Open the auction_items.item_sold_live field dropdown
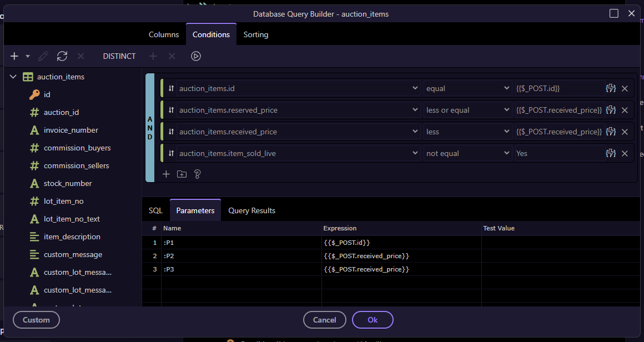This screenshot has width=644, height=342. point(298,154)
